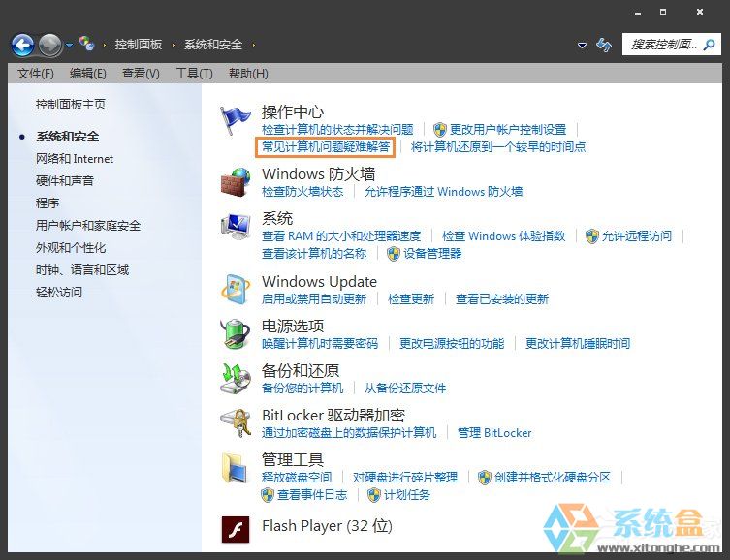
Task: Open 常见计算机问题疑难解答
Action: click(x=326, y=147)
